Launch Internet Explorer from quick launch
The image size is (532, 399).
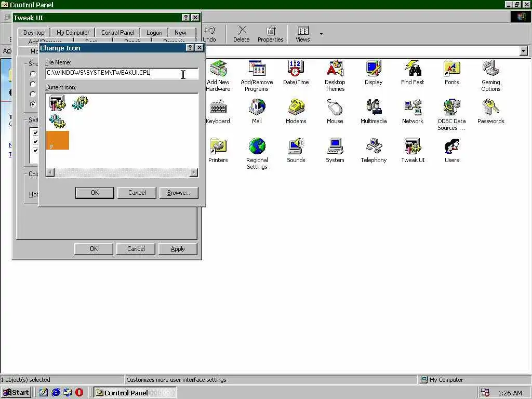(56, 393)
